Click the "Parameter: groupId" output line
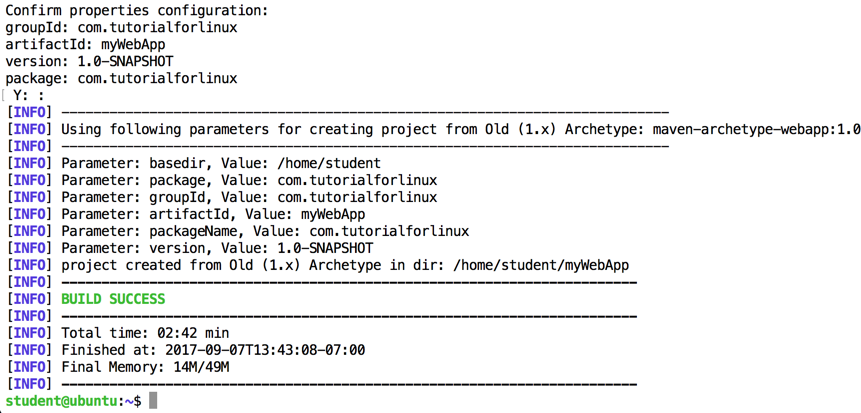Image resolution: width=861 pixels, height=413 pixels. [249, 197]
